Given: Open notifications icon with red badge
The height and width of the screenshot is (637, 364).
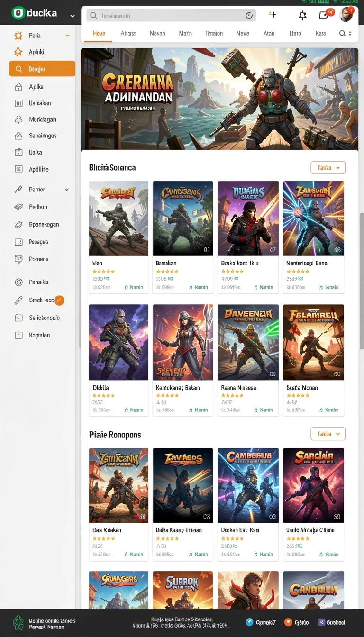Looking at the screenshot, I should coord(325,15).
